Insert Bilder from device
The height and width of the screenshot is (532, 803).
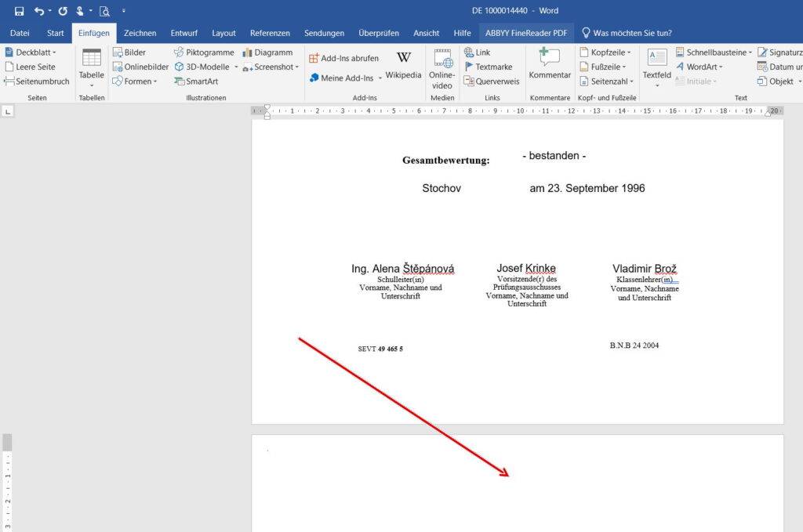pyautogui.click(x=129, y=52)
